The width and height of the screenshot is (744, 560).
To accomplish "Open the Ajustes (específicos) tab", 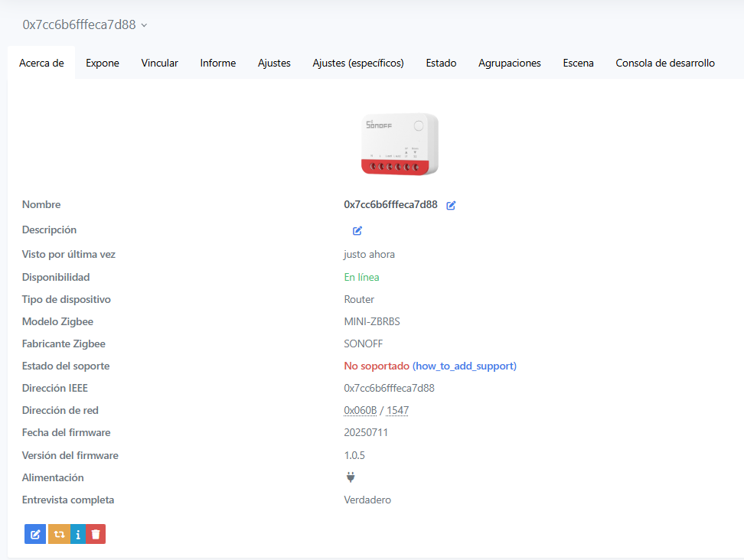I will [358, 63].
